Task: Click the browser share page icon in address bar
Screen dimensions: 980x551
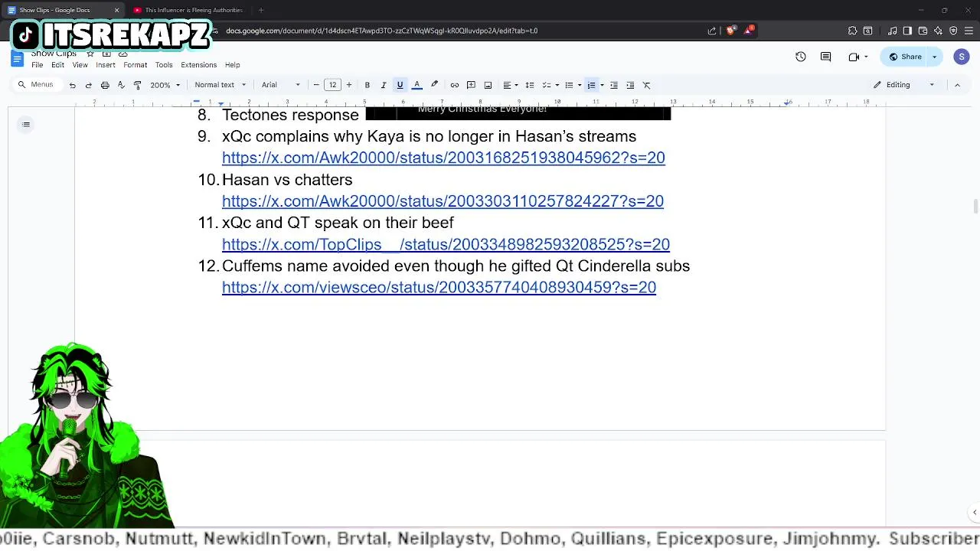Action: point(712,31)
